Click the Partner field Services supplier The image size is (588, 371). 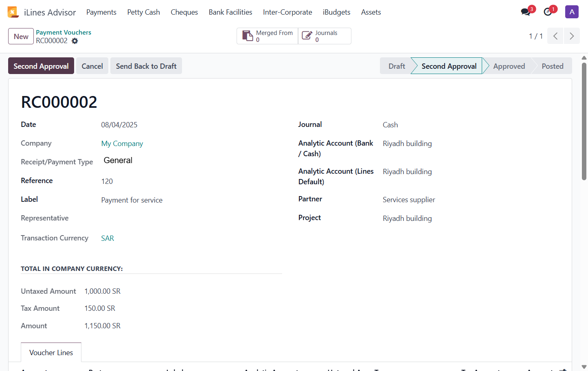click(x=409, y=200)
